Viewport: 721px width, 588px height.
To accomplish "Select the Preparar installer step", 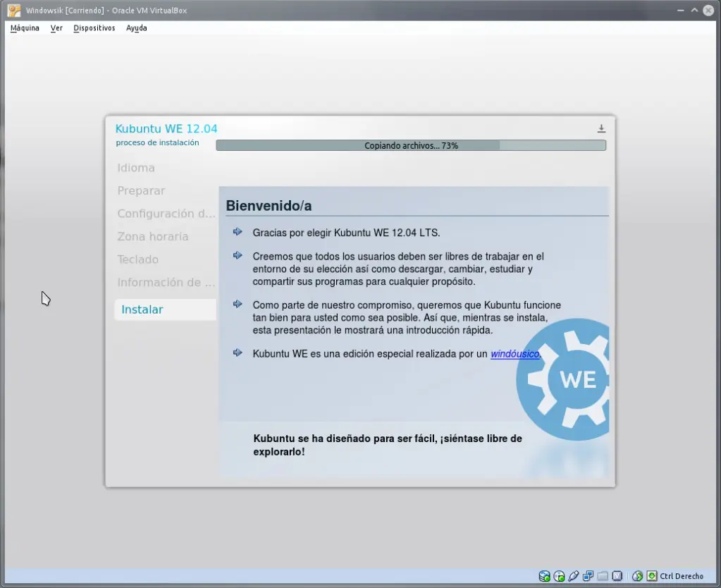I will [141, 190].
